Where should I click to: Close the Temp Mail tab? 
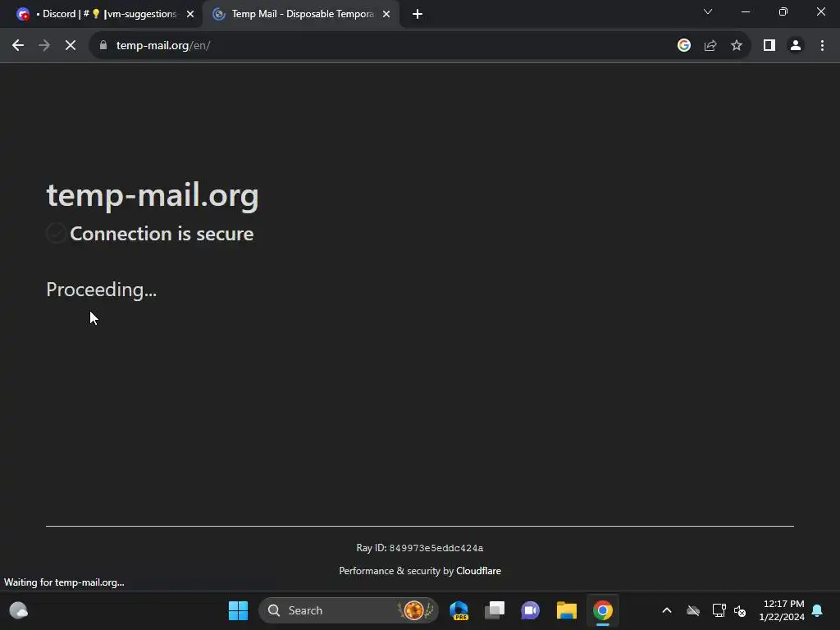coord(386,14)
